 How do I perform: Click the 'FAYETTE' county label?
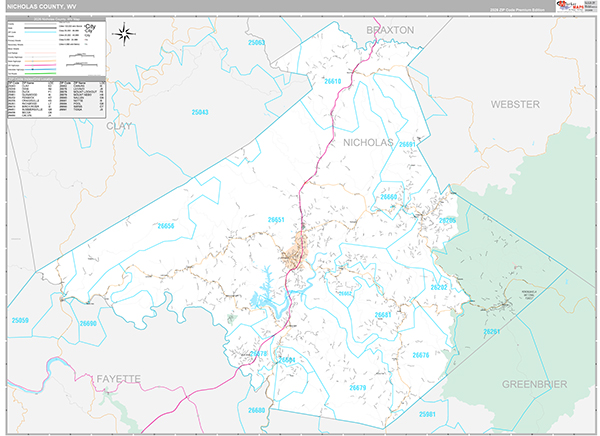(119, 379)
